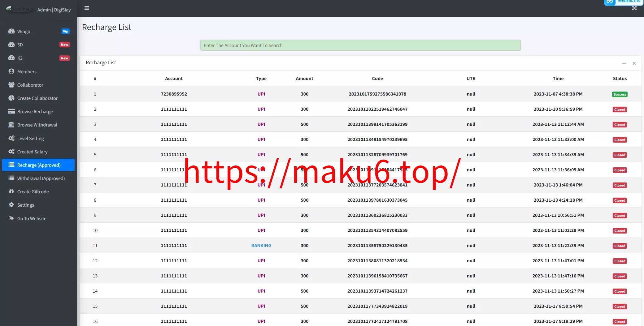The height and width of the screenshot is (326, 644).
Task: Click the New badge next to K3
Action: coord(64,58)
